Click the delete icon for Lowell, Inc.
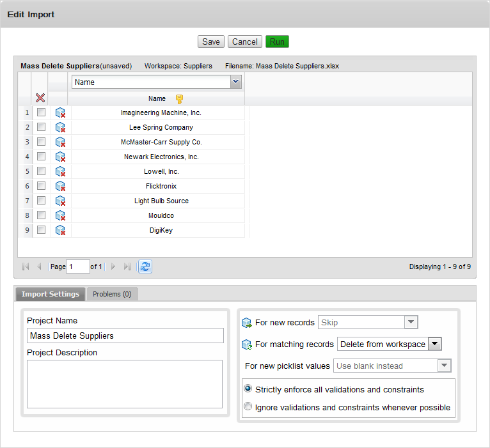Viewport: 490px width, 448px height. point(60,171)
